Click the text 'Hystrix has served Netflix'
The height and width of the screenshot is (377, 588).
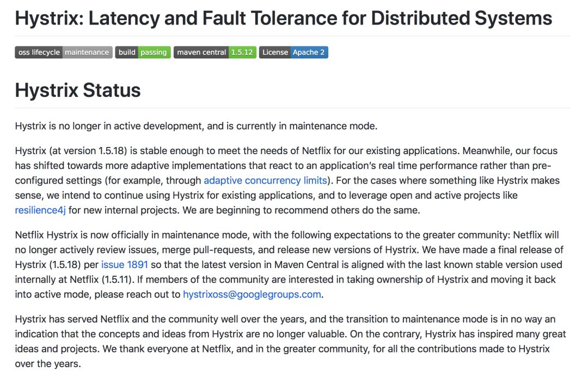tap(72, 319)
